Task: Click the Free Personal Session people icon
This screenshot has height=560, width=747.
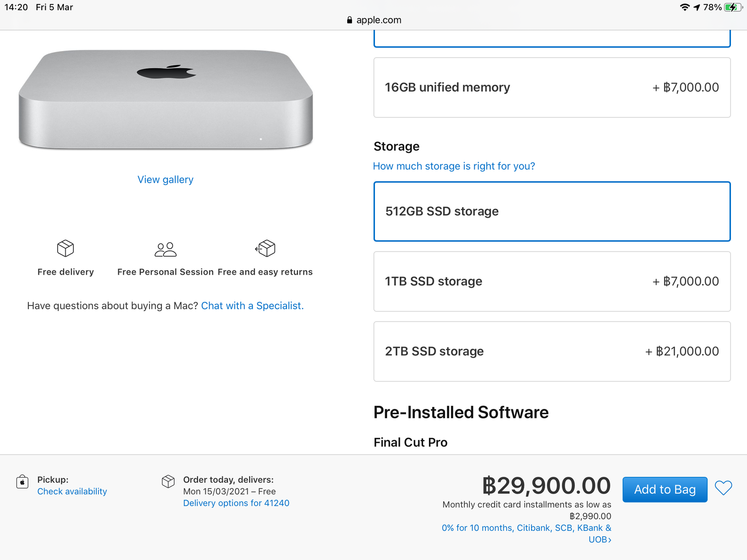Action: tap(165, 249)
